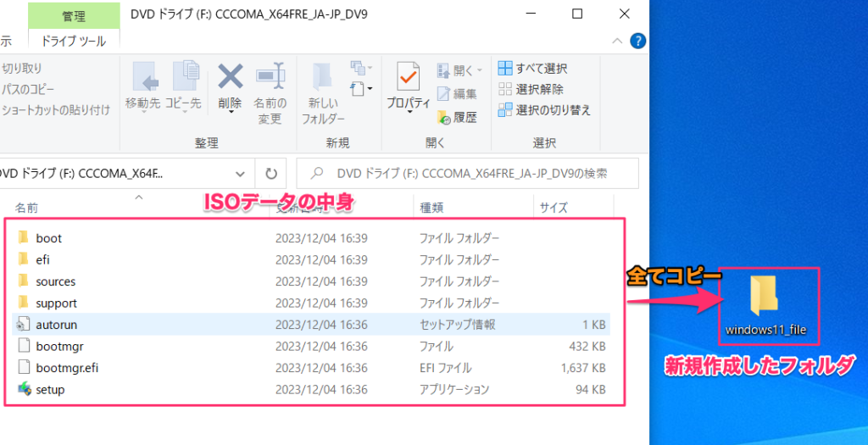Click Invert selection (選択の切り替え)
The image size is (868, 445).
[545, 109]
